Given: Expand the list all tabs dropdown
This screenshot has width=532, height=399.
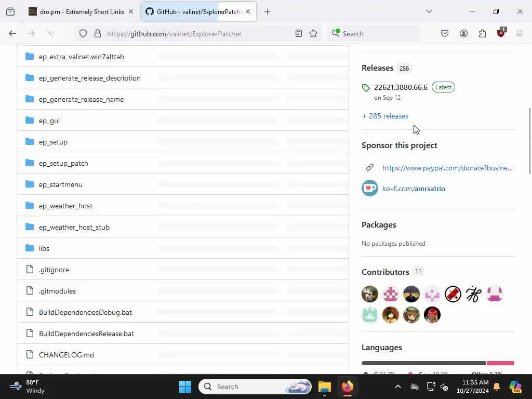Looking at the screenshot, I should 429,11.
